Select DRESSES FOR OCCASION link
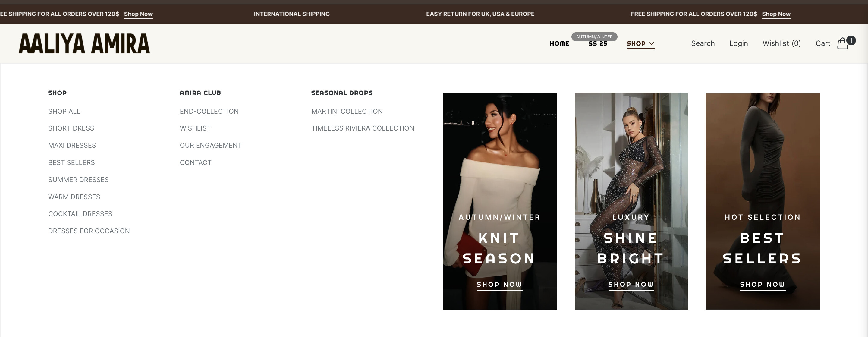Image resolution: width=868 pixels, height=337 pixels. coord(89,231)
